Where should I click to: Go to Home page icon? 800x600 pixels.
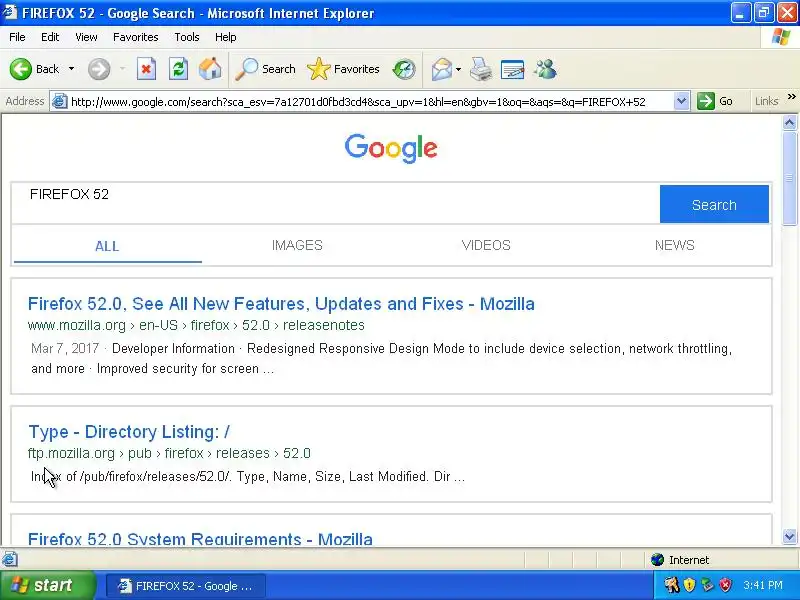[x=210, y=69]
